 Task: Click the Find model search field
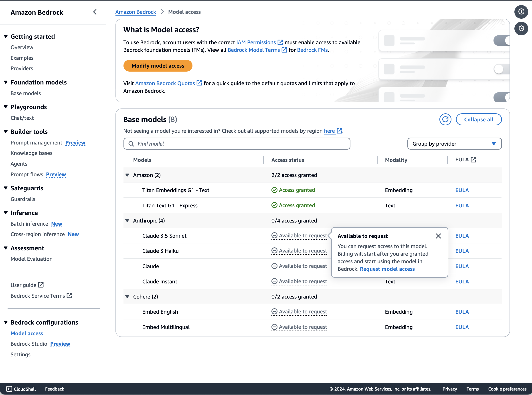coord(237,144)
